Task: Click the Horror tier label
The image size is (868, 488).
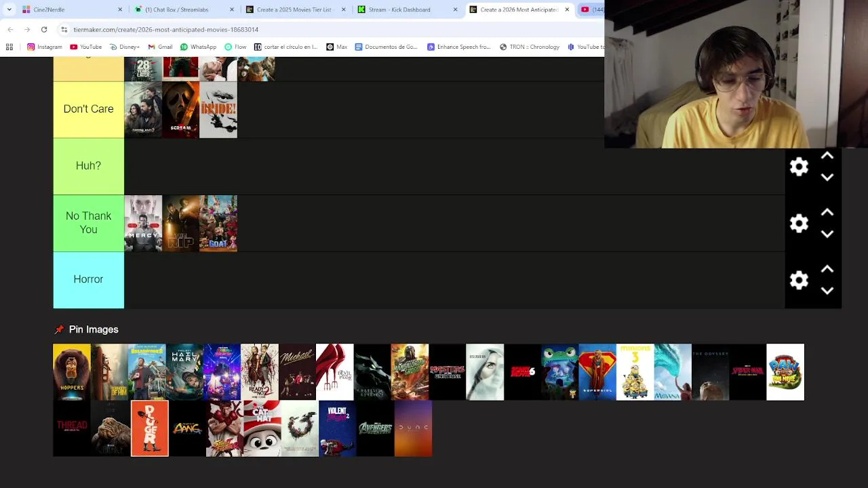Action: [88, 280]
